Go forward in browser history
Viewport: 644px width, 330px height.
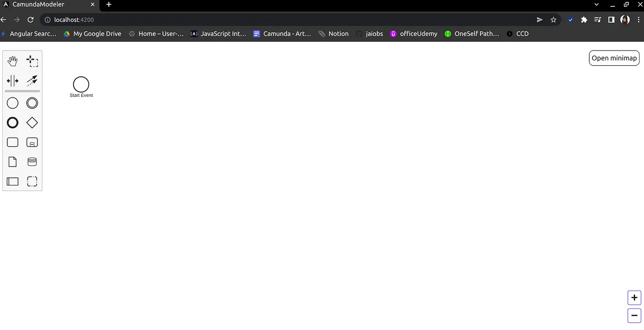(x=17, y=20)
